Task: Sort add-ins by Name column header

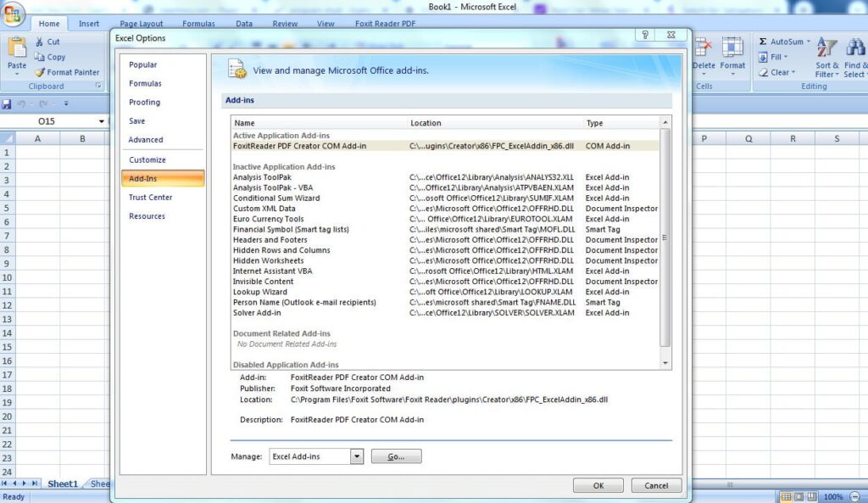Action: pyautogui.click(x=319, y=123)
